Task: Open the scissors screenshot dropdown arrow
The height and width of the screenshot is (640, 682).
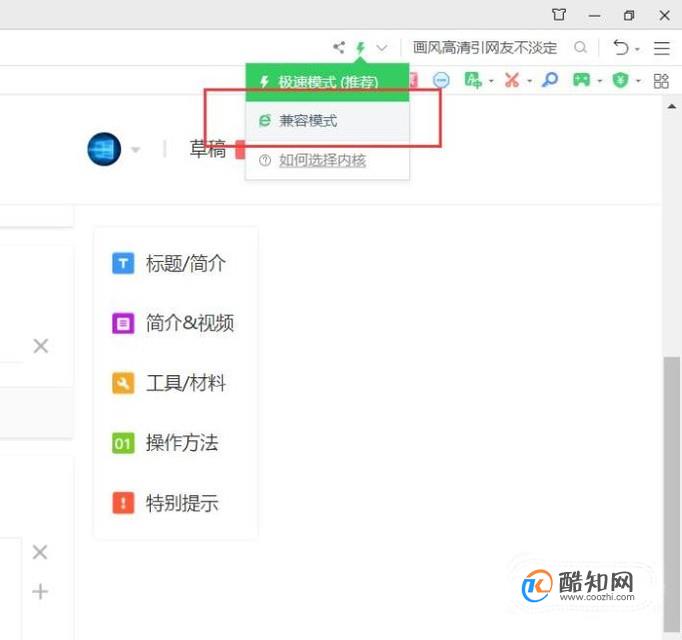Action: point(529,81)
